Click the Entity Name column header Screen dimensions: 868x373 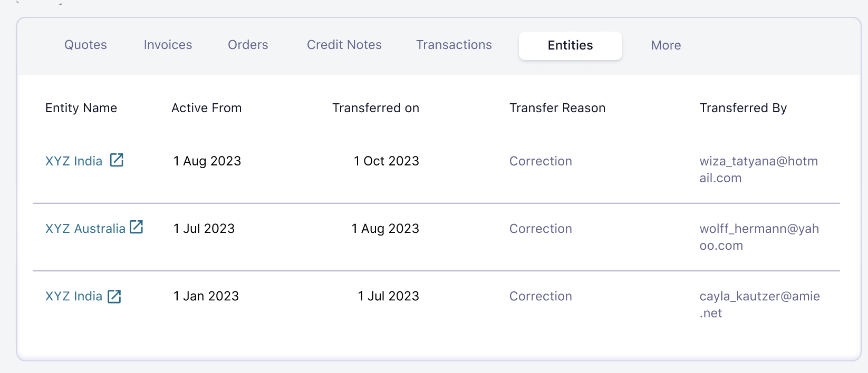pos(81,108)
